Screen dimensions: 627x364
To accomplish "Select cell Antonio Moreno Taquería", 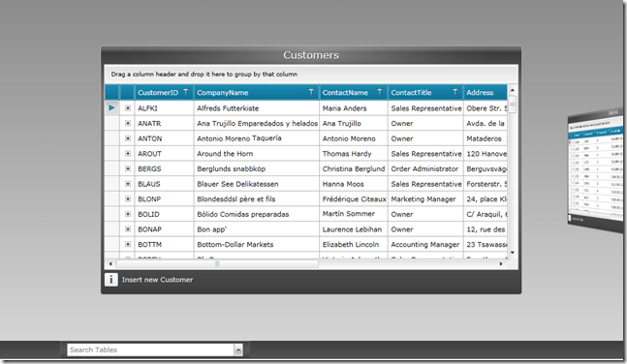I will 257,138.
